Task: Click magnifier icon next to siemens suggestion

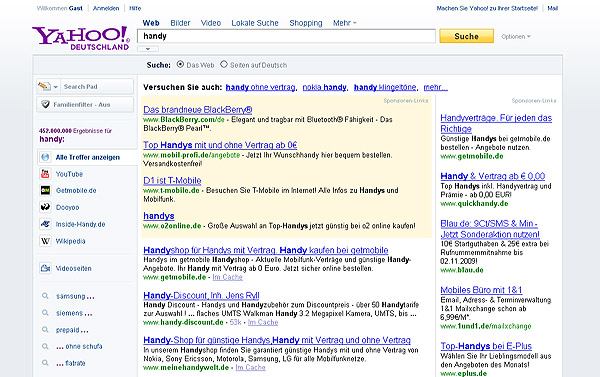Action: (x=45, y=313)
